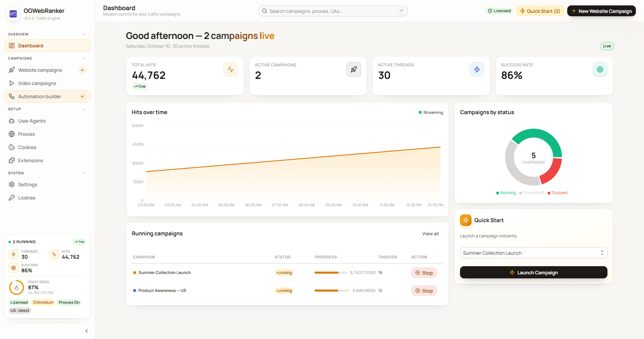The width and height of the screenshot is (644, 339).
Task: Collapse the sidebar with the arrow icon
Action: [87, 331]
